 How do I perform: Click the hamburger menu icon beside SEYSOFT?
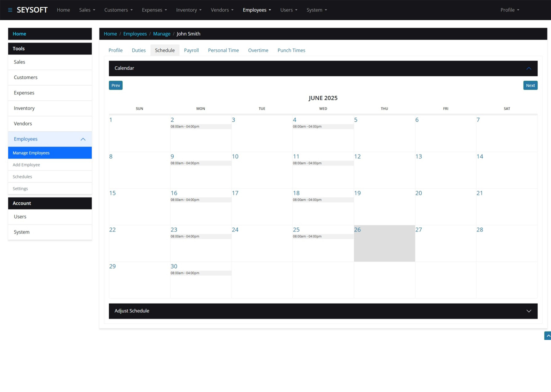click(x=10, y=10)
